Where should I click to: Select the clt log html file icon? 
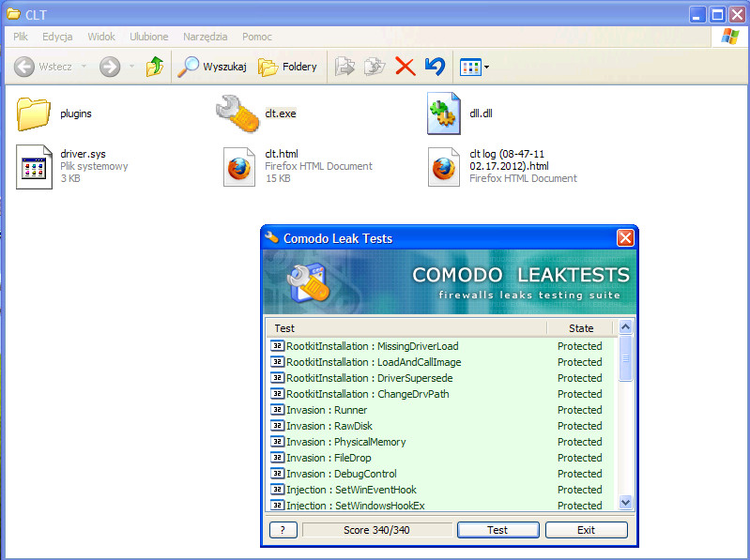click(x=444, y=167)
